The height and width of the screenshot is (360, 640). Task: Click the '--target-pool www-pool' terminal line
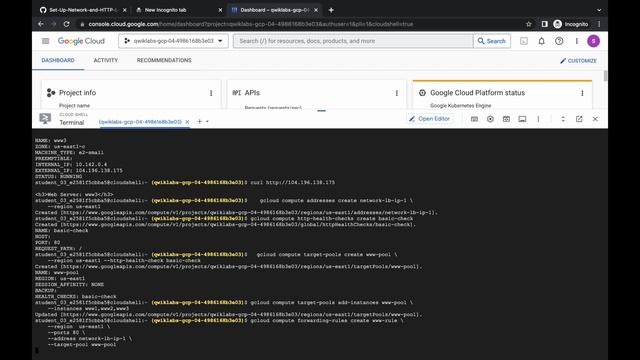point(82,344)
